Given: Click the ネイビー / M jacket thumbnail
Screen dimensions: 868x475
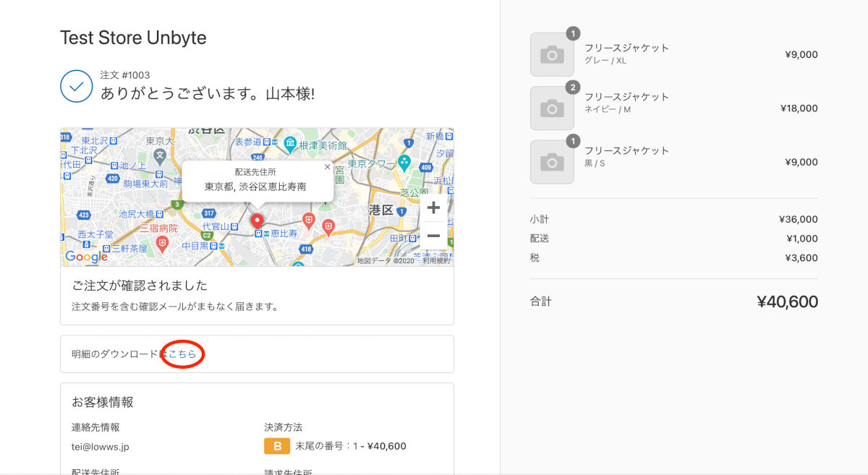Looking at the screenshot, I should 552,108.
